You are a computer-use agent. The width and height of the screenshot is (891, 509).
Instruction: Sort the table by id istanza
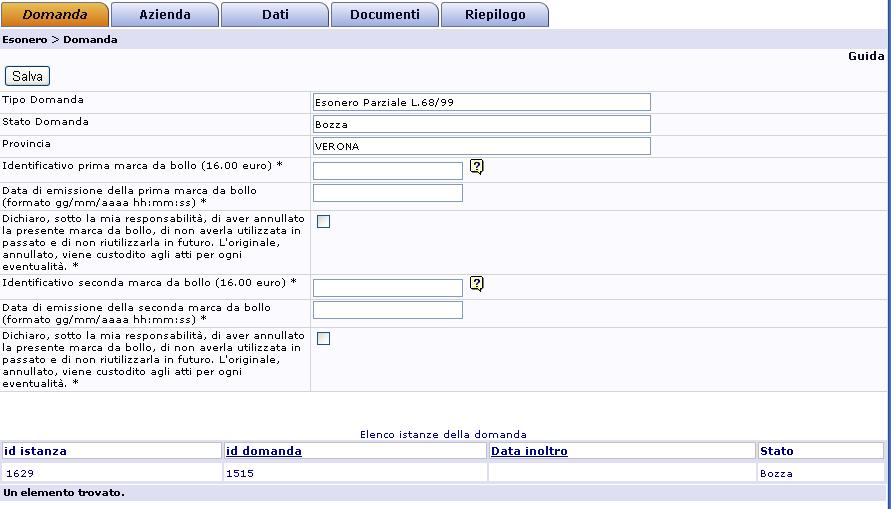point(36,451)
